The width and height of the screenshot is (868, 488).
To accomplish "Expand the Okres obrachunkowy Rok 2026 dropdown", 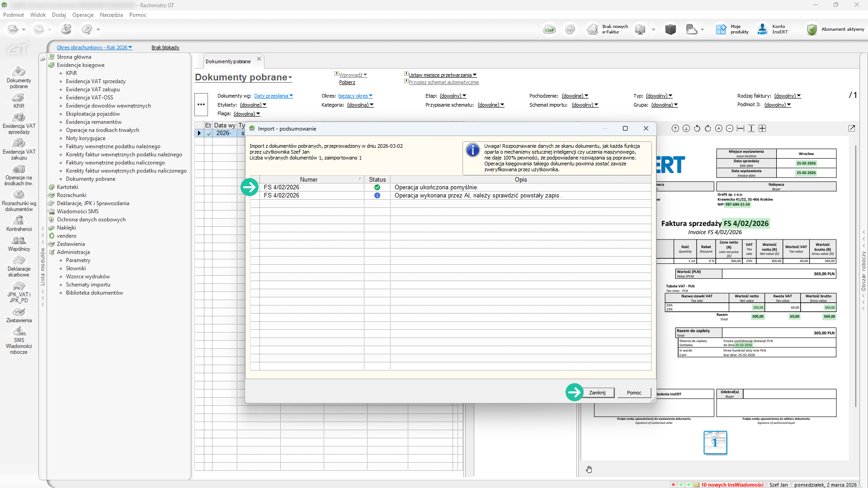I will coord(94,47).
